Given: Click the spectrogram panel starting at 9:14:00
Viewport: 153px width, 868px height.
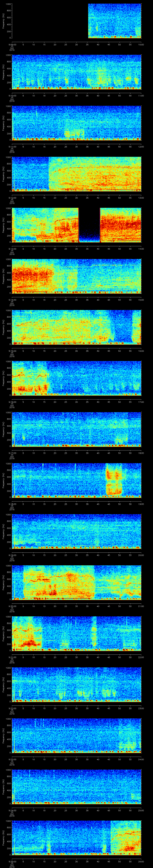Looking at the screenshot, I should click(77, 276).
